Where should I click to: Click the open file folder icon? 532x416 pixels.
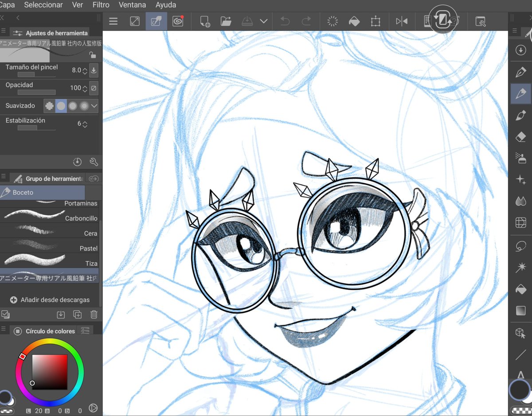(226, 21)
